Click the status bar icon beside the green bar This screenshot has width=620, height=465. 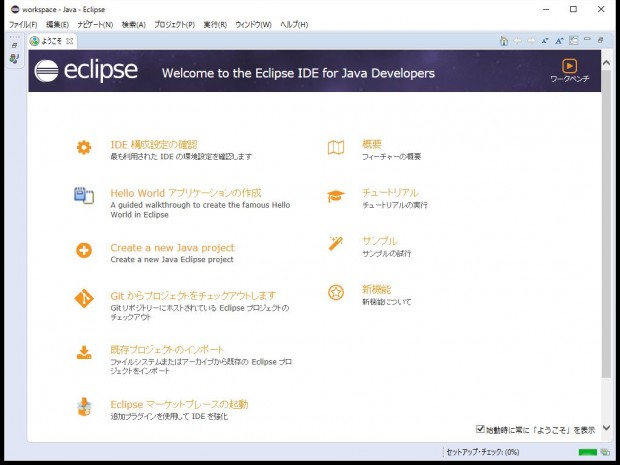point(605,452)
